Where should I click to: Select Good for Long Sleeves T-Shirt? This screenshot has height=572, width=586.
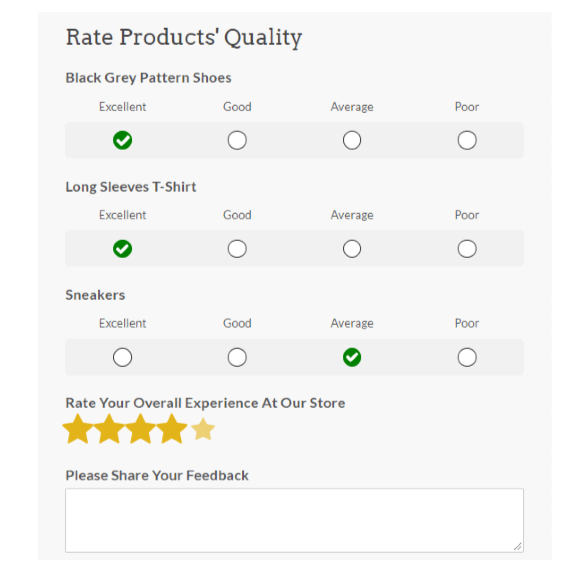pyautogui.click(x=237, y=249)
